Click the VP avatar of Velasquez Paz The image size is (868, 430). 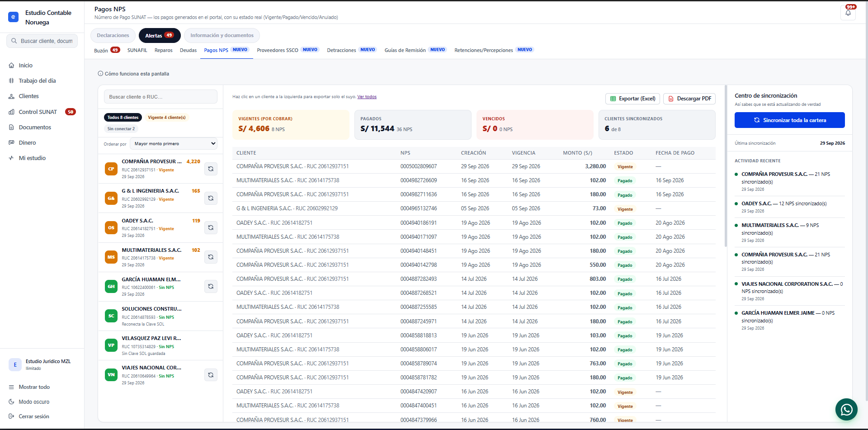[x=111, y=345]
